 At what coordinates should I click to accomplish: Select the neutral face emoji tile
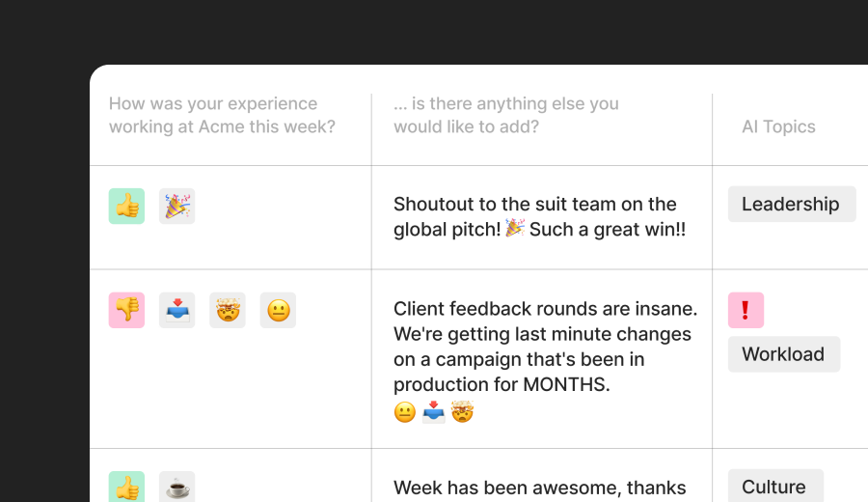click(x=278, y=310)
